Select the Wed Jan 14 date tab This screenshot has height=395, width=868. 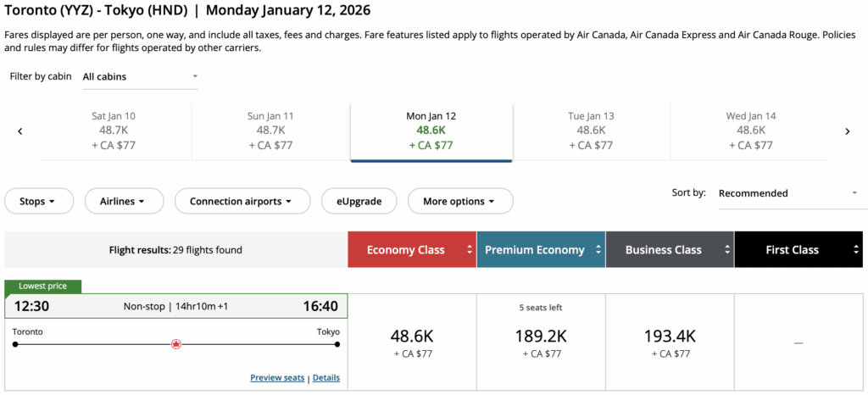point(751,131)
